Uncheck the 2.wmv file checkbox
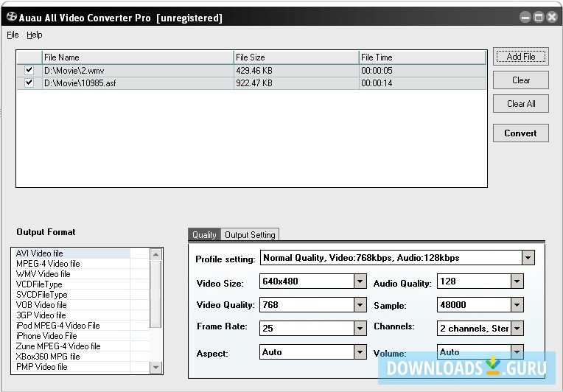 29,70
